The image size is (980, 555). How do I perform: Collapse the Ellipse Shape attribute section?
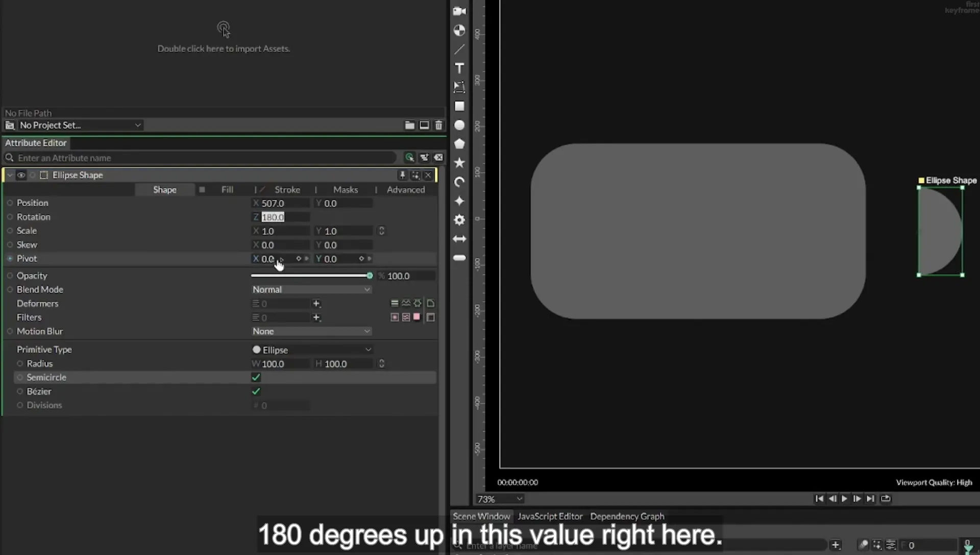pos(10,175)
